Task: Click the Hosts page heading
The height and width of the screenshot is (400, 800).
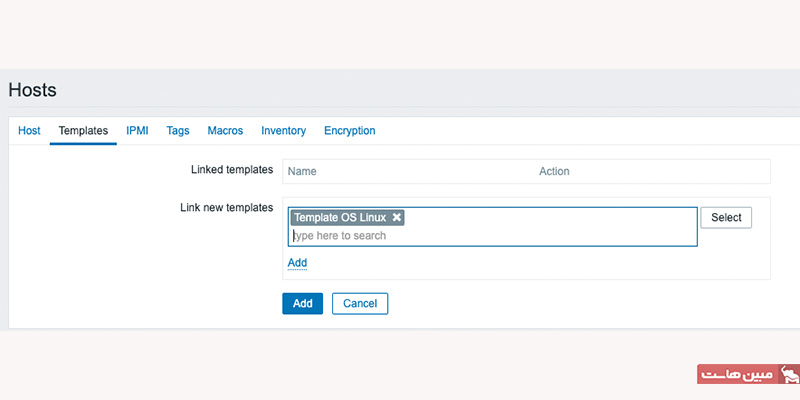Action: click(32, 90)
